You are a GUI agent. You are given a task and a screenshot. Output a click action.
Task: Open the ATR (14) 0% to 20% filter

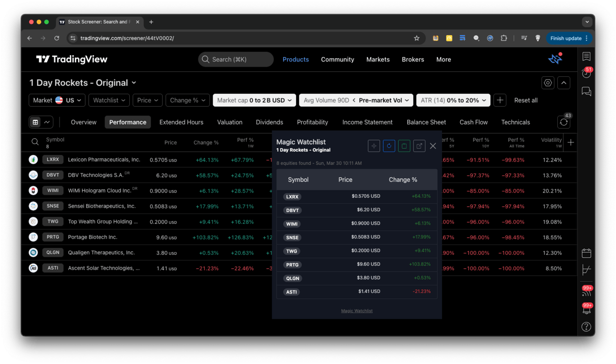453,100
